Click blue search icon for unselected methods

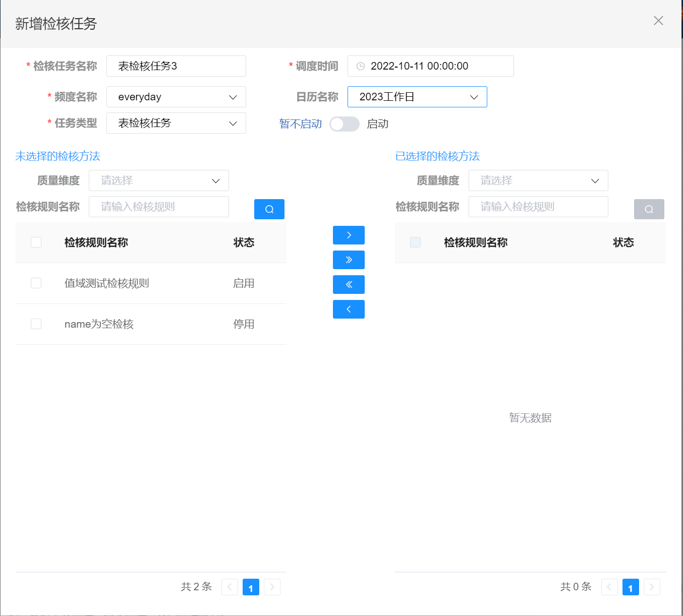(269, 209)
